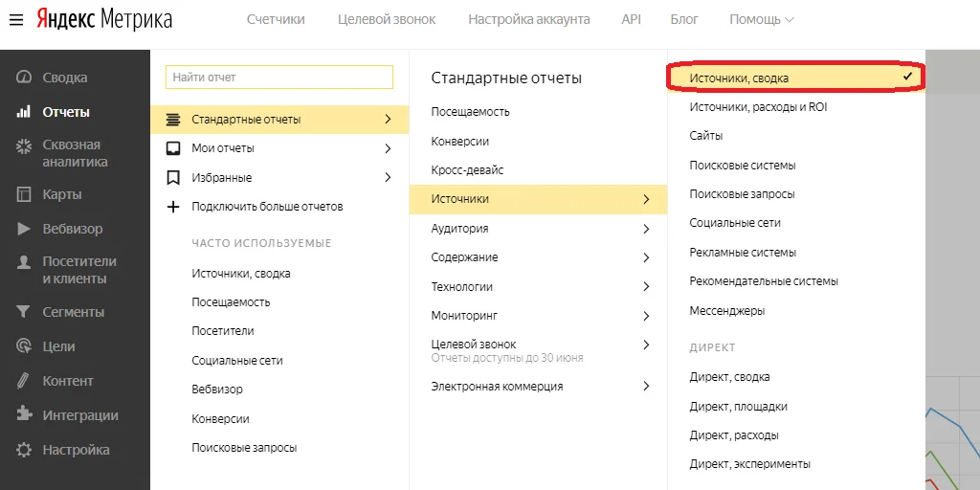Open Блог in the top navigation
Viewport: 980px width, 490px height.
pyautogui.click(x=684, y=19)
